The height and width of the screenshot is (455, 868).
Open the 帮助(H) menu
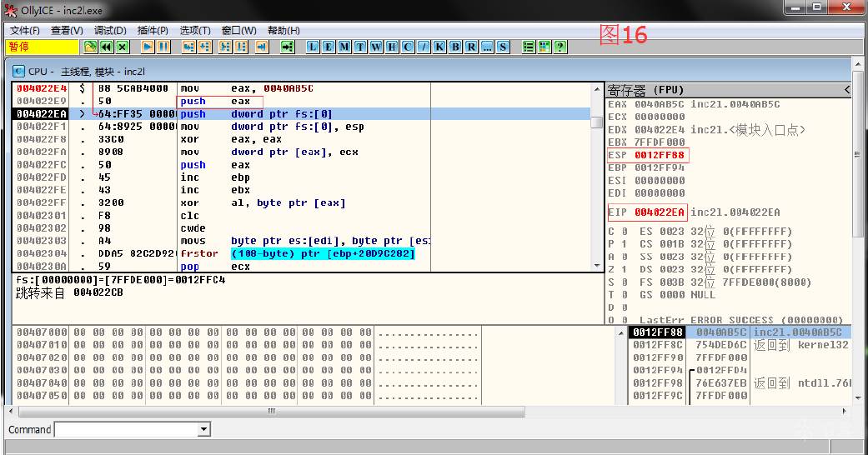click(283, 31)
